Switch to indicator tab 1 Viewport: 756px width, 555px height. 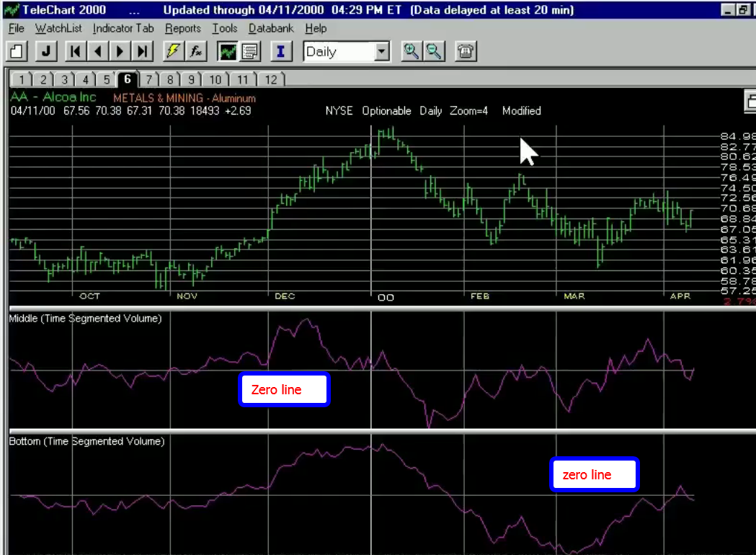click(x=21, y=79)
